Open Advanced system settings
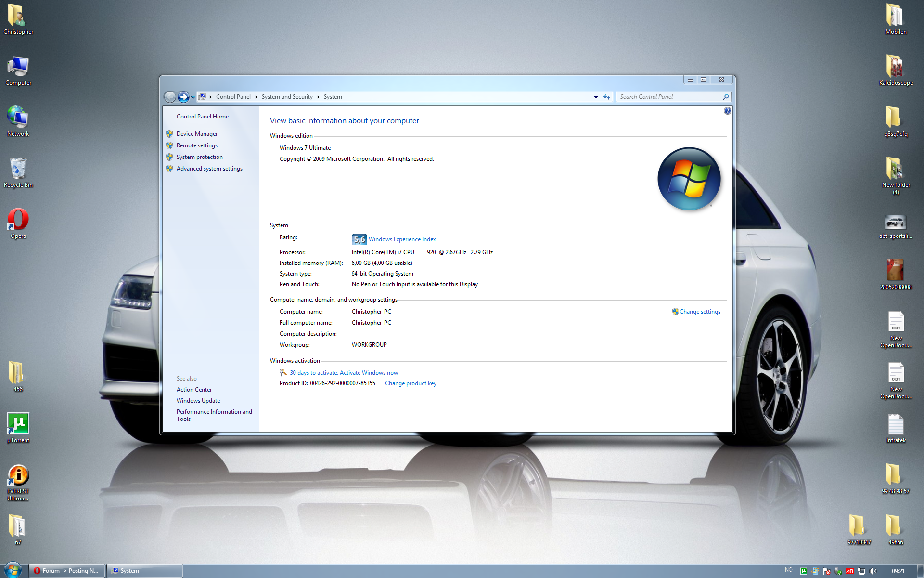Screen dimensions: 924x578 [x=209, y=169]
